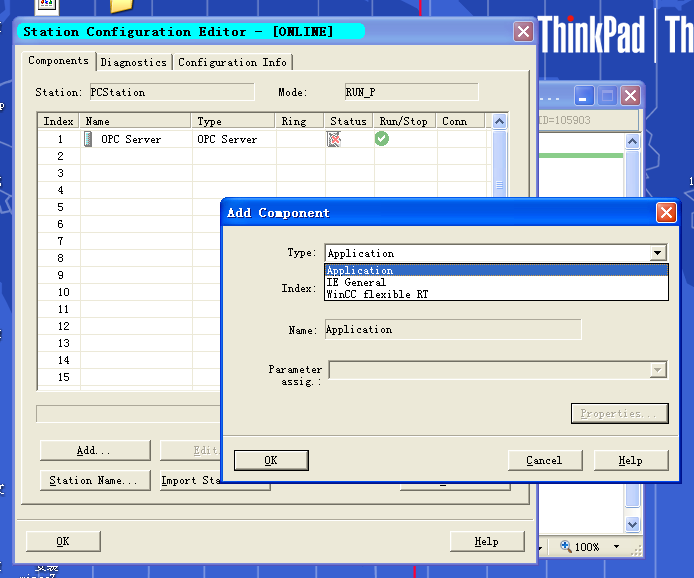694x578 pixels.
Task: Click the Conn column header
Action: pos(461,121)
